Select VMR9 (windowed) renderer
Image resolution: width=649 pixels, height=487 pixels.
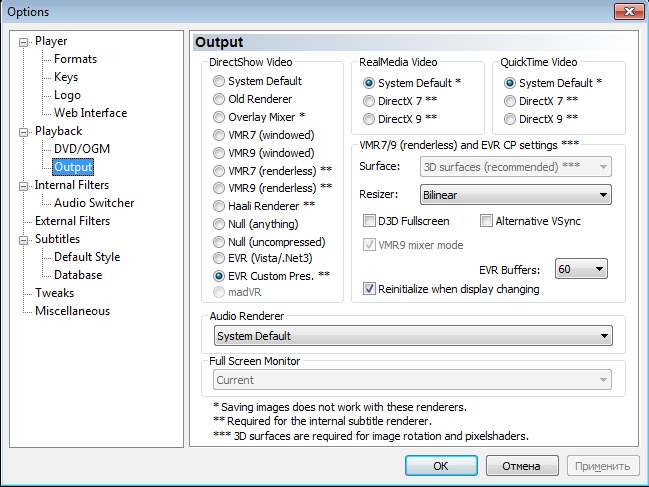219,153
